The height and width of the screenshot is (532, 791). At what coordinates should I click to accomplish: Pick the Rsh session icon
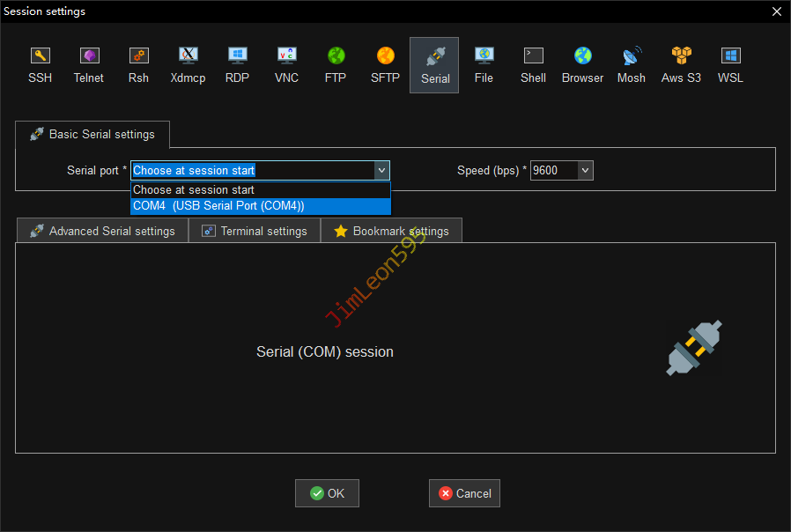(138, 64)
